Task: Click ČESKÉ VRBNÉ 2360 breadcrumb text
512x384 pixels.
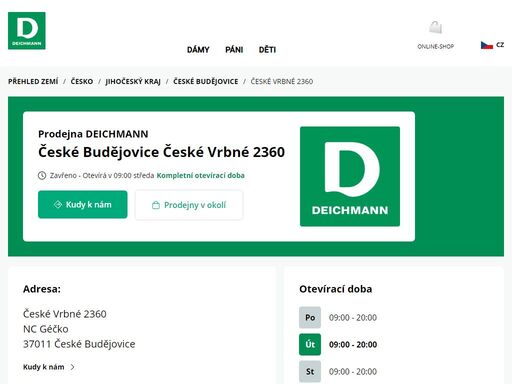Action: (x=282, y=81)
